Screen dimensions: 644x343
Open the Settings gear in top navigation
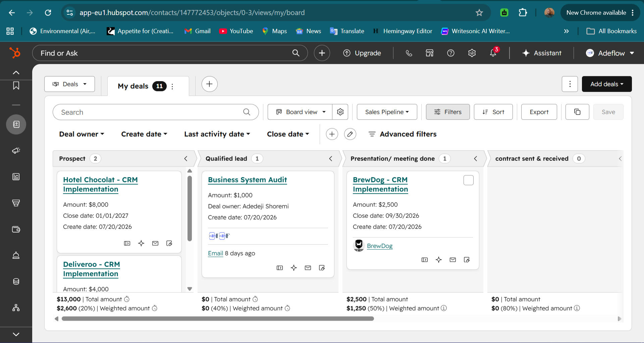(x=472, y=53)
